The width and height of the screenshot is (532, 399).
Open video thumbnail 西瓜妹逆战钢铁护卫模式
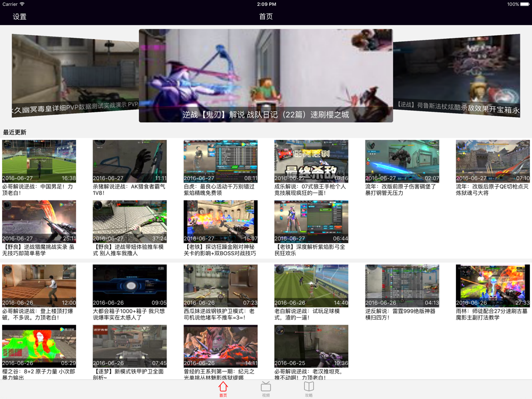[x=221, y=286]
